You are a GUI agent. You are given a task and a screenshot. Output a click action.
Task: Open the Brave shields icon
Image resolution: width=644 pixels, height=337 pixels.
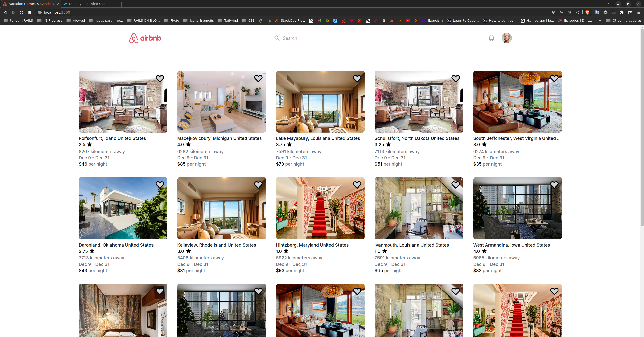[x=587, y=12]
